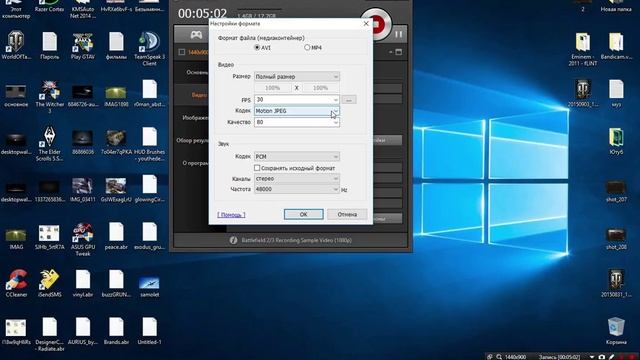Select the TeamSpeak 3 Client desktop icon
The width and height of the screenshot is (640, 360).
pyautogui.click(x=149, y=49)
